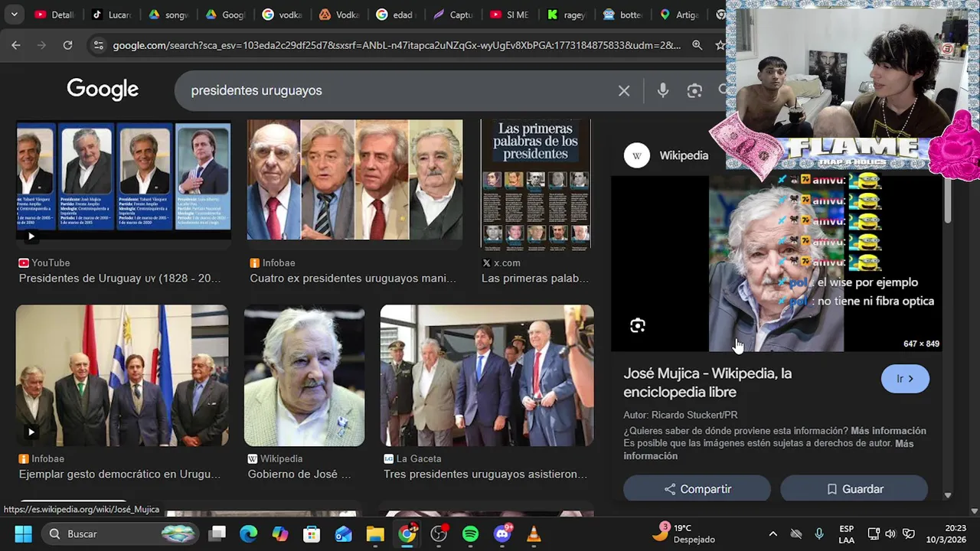Open Infobae 'Ejemplar gesto democrático' image
This screenshot has width=980, height=551.
tap(122, 375)
